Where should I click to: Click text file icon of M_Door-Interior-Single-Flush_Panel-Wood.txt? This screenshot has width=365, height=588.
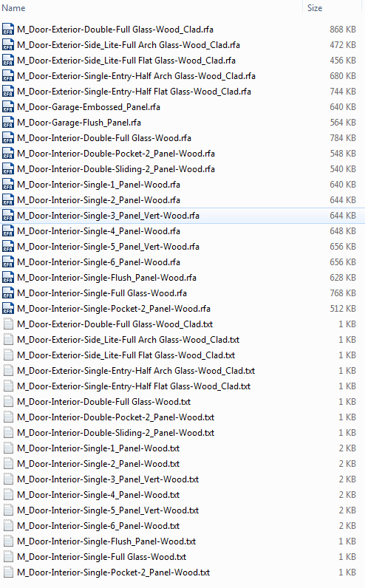click(x=8, y=542)
